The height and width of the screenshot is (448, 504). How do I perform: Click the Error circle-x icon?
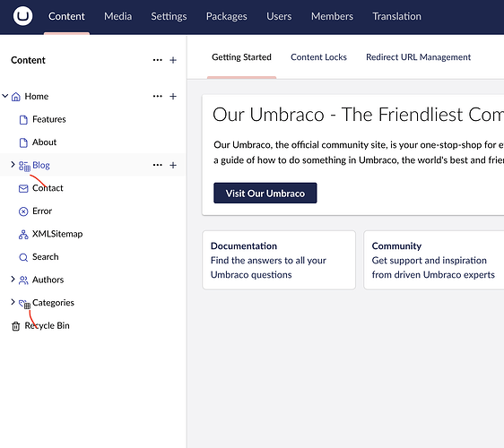[23, 211]
